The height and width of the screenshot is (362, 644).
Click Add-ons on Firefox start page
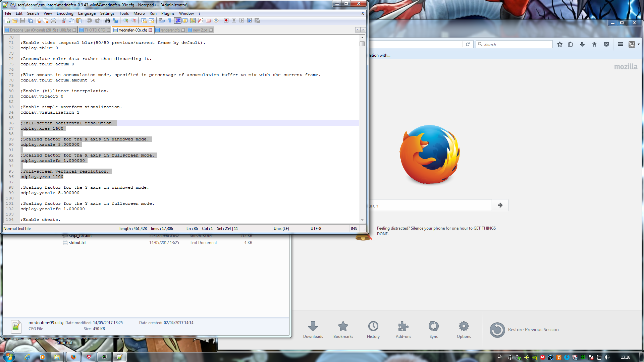[x=404, y=330]
